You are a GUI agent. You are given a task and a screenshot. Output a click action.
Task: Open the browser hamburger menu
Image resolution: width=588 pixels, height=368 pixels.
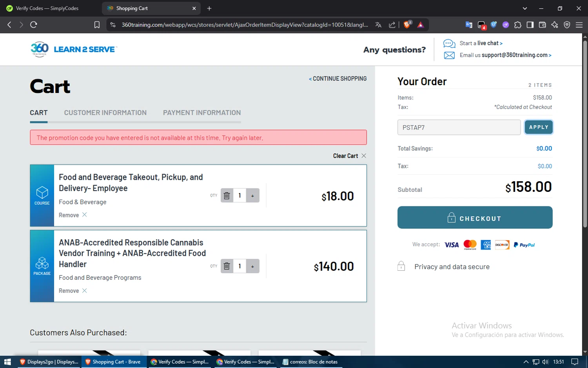(579, 25)
